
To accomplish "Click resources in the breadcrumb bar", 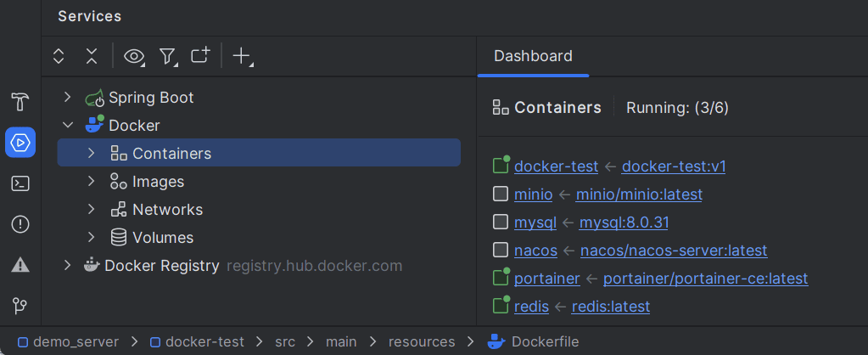I will click(422, 341).
